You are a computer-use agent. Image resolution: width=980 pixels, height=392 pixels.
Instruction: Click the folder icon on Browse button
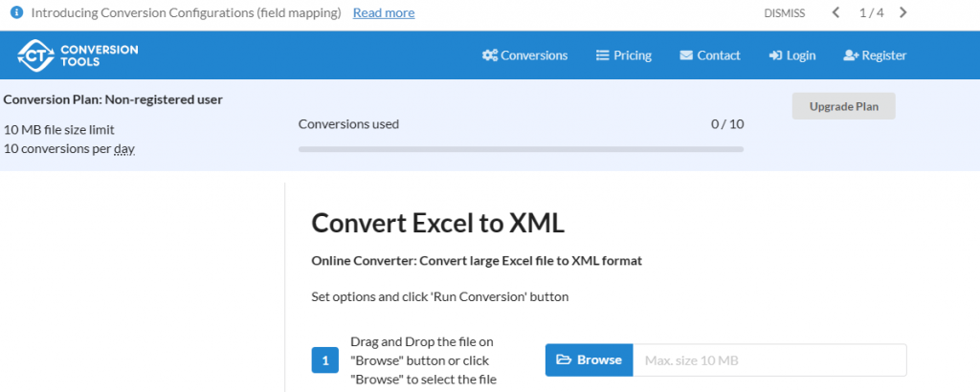565,360
